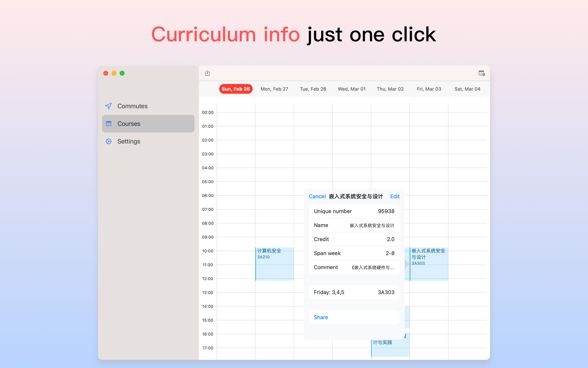Click the Courses calendar icon in sidebar
Screen dimensions: 588x368
pos(109,124)
